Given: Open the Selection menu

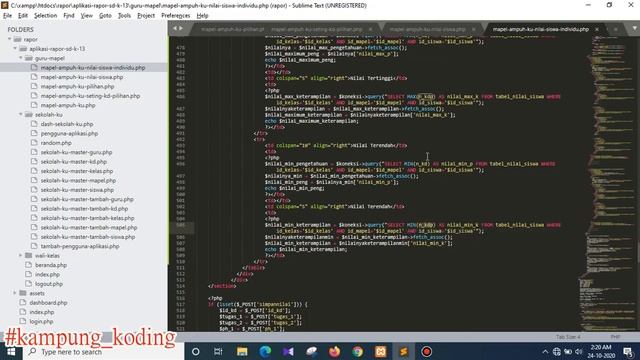Looking at the screenshot, I should click(45, 16).
